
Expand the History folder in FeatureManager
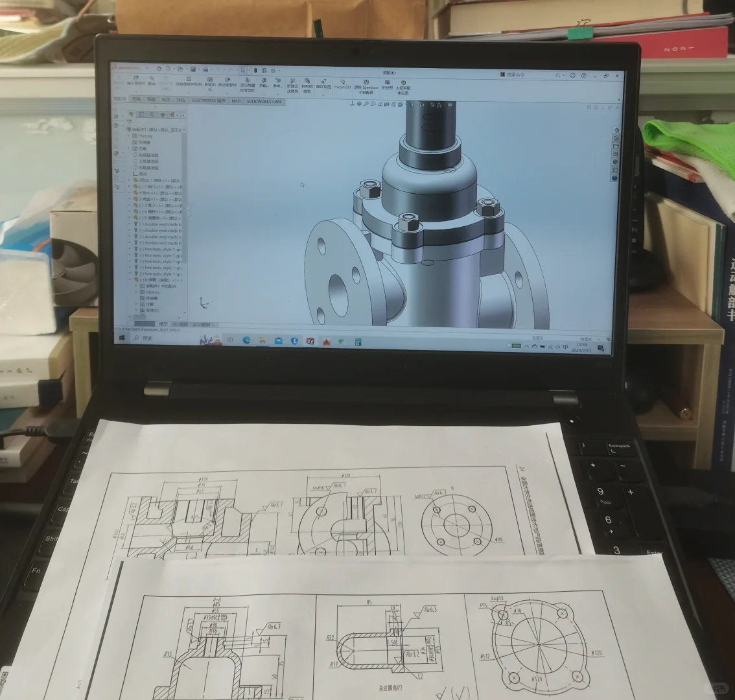130,136
